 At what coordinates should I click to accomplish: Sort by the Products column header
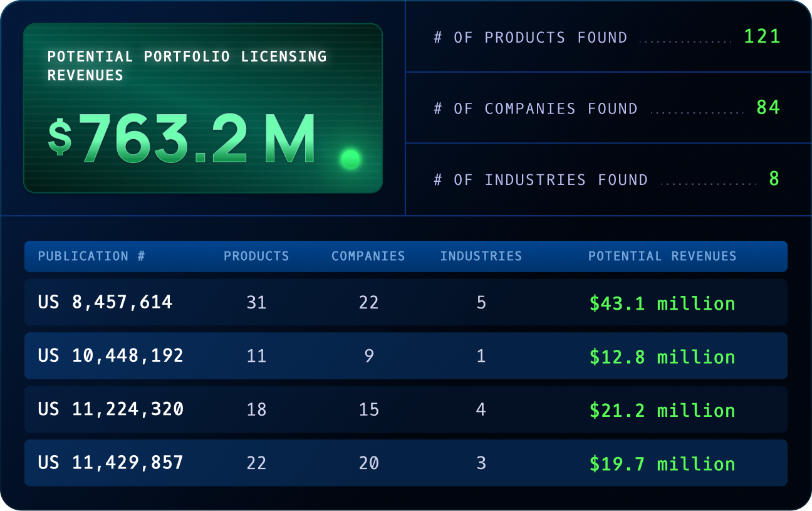pos(256,256)
